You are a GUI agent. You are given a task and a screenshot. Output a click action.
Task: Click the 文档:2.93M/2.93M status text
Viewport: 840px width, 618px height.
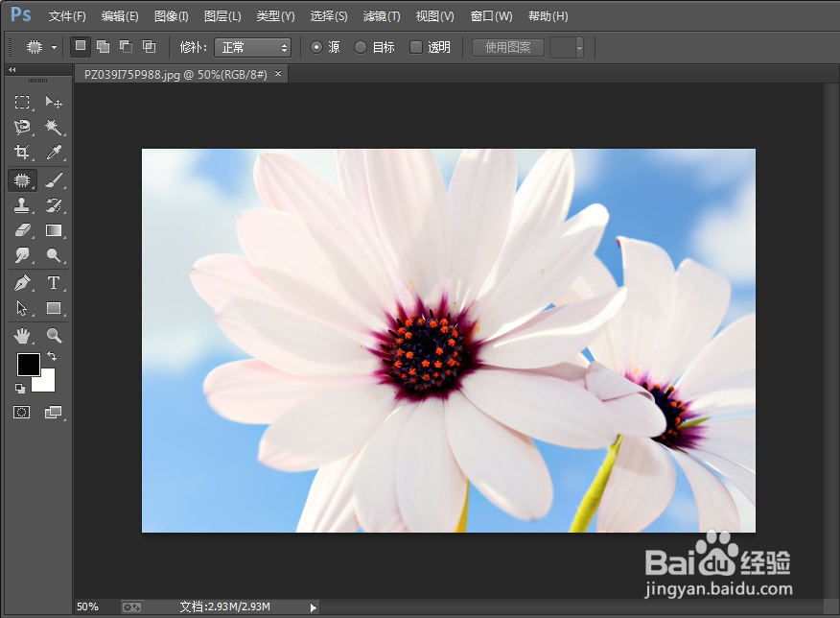coord(225,606)
